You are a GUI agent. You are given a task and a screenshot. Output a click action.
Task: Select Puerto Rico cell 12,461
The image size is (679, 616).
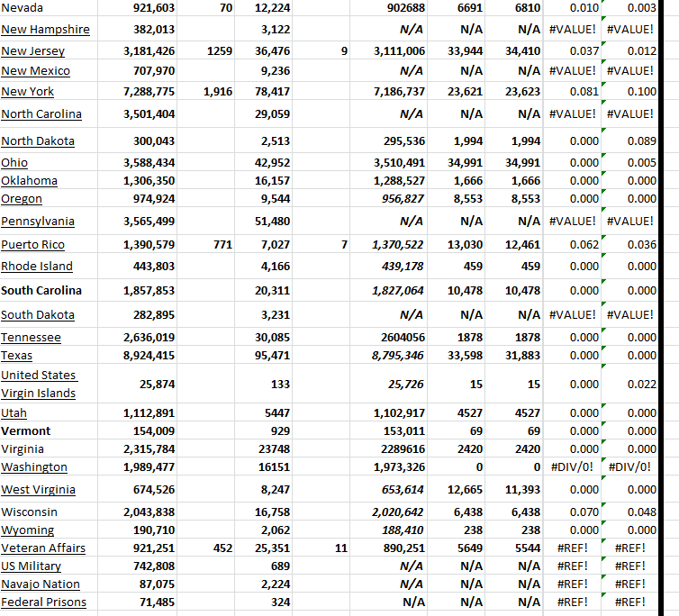pos(514,245)
